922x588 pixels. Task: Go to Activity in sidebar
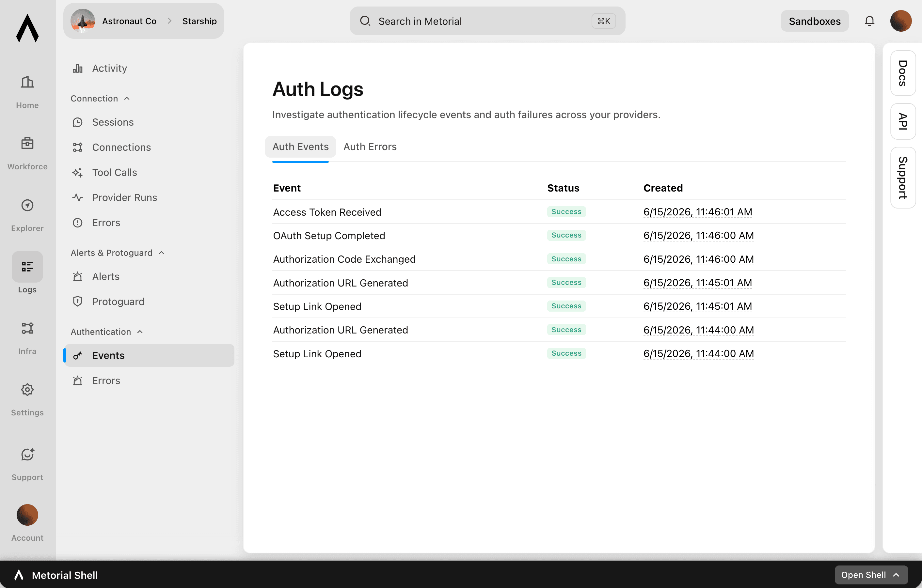pos(149,69)
